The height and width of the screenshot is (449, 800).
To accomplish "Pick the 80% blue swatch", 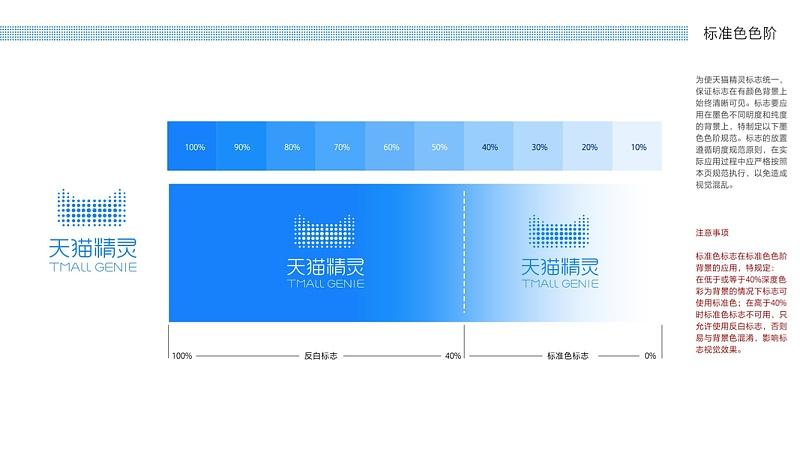I will coord(291,146).
